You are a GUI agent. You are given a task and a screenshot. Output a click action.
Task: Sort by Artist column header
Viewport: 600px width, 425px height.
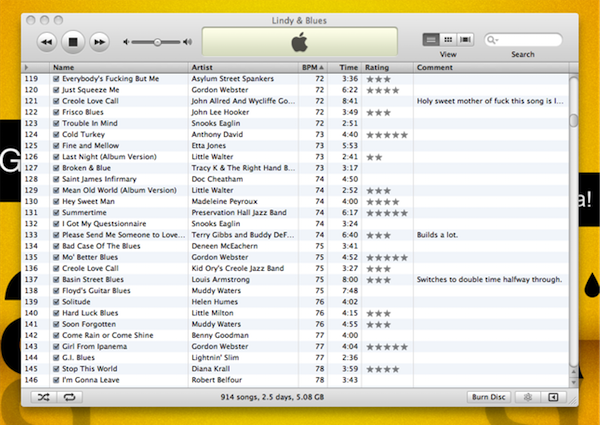[243, 67]
